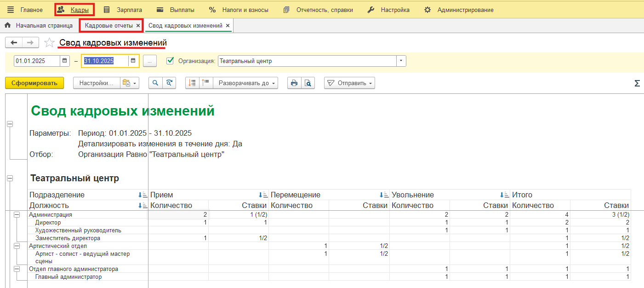Sort by Должность column sort icon
This screenshot has height=288, width=644.
pyautogui.click(x=142, y=206)
